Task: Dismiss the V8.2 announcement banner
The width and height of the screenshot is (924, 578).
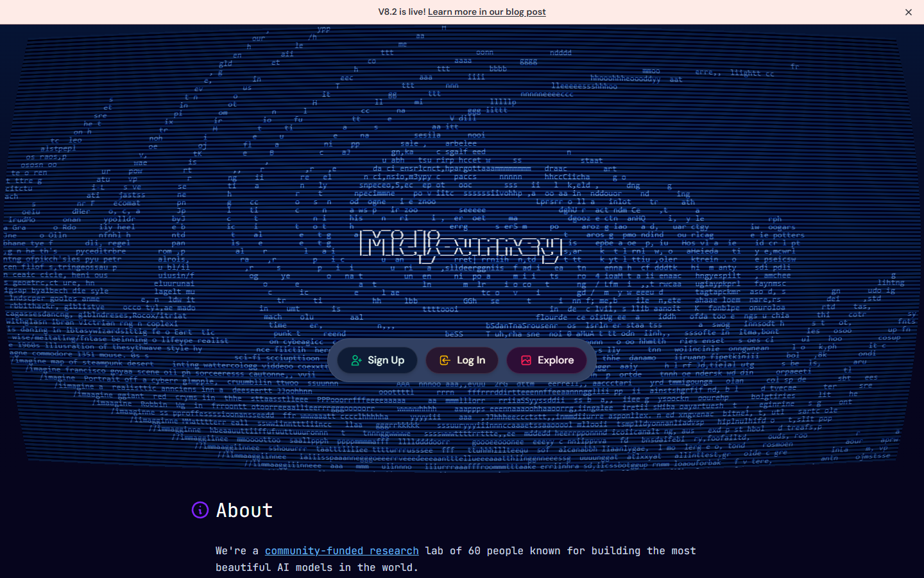Action: [909, 12]
